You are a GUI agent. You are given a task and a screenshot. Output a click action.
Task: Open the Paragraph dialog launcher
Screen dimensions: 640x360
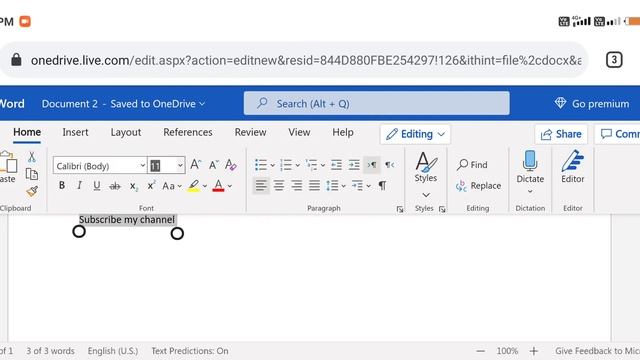(400, 209)
